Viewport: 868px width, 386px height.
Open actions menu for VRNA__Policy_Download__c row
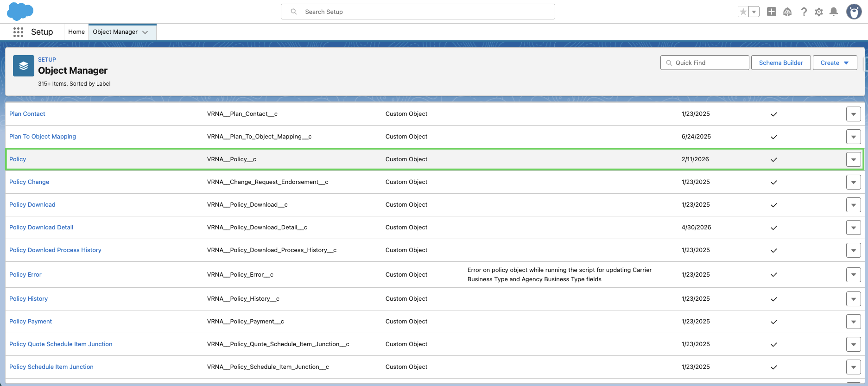click(854, 205)
